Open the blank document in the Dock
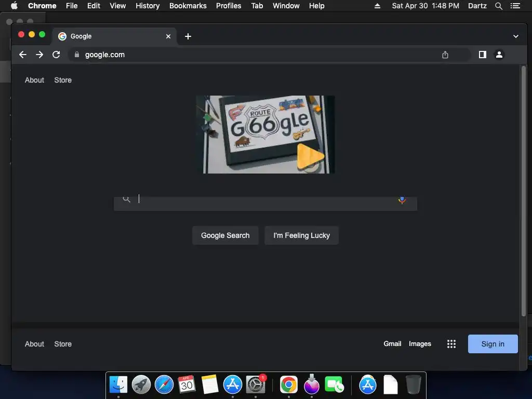This screenshot has height=399, width=532. pos(391,385)
